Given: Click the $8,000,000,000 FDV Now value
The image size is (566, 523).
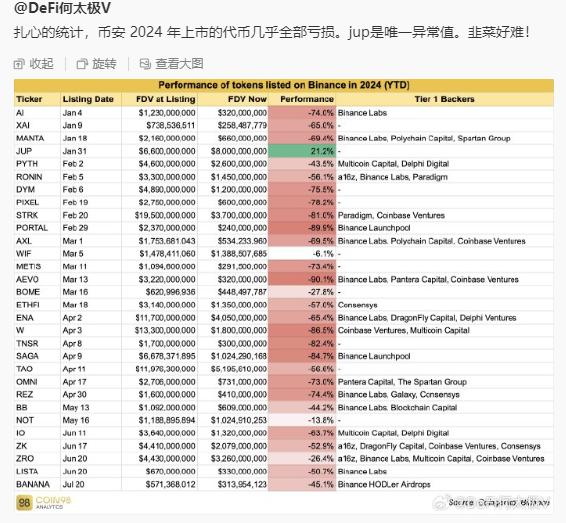Looking at the screenshot, I should [239, 151].
